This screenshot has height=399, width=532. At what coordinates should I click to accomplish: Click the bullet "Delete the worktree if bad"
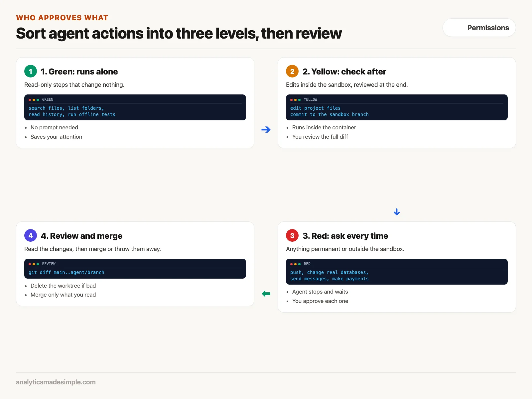(x=63, y=286)
